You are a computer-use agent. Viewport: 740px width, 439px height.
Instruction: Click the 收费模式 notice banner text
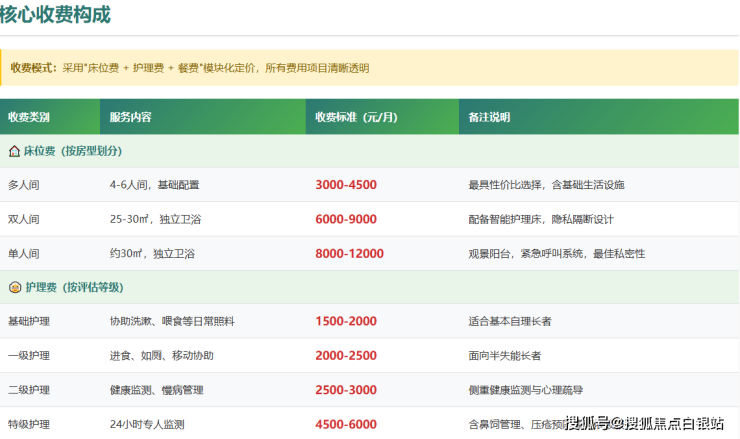click(190, 68)
